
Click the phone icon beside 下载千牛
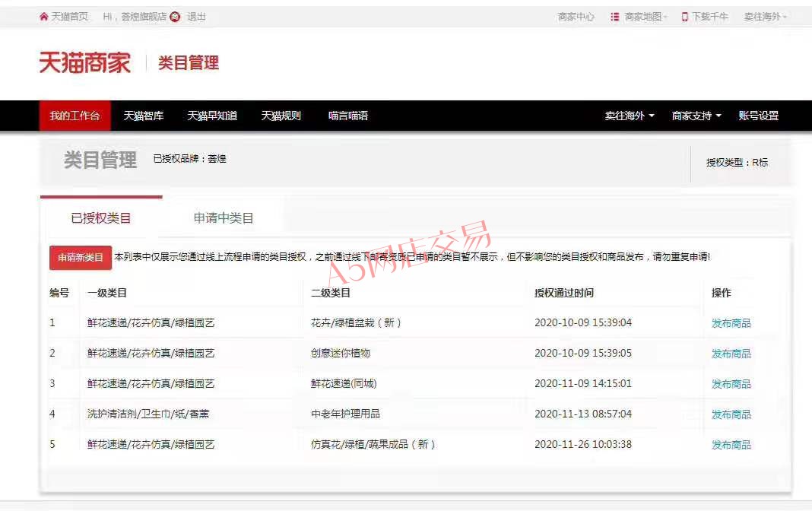point(684,17)
